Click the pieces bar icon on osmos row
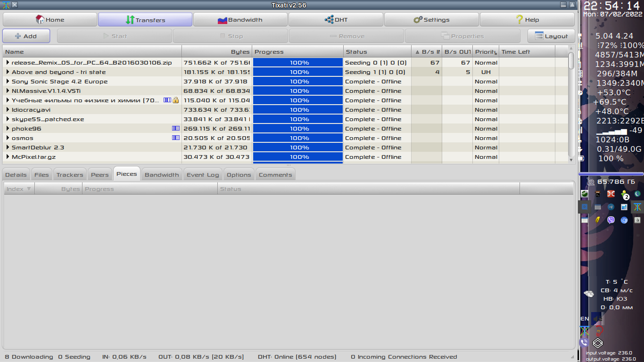Viewport: 644px width, 362px height. click(x=176, y=138)
